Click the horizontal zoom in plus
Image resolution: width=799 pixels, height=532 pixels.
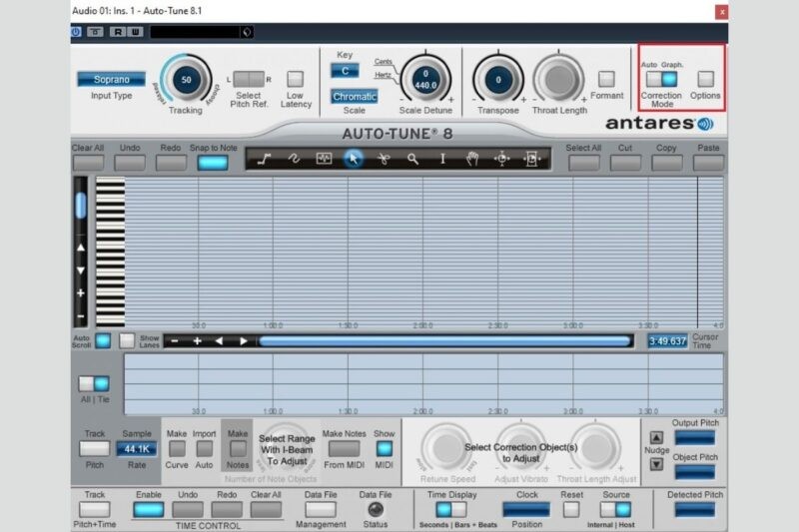pos(197,341)
